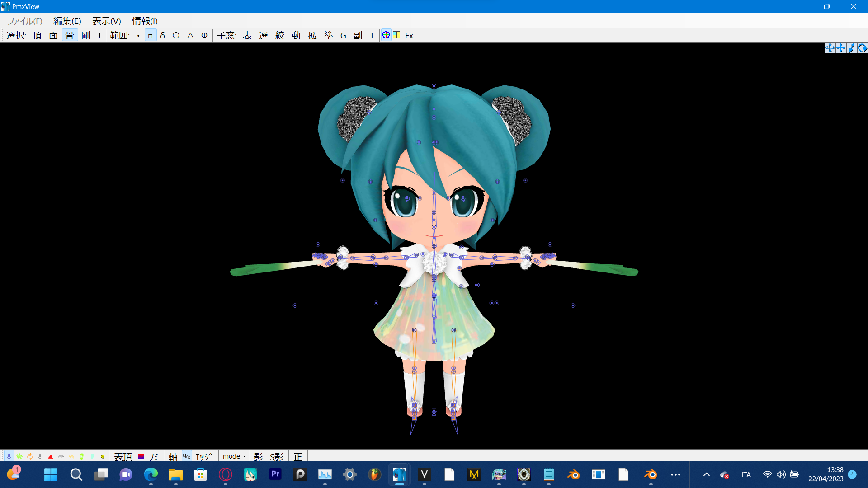This screenshot has height=488, width=868.
Task: Open the 動 sub-window
Action: (x=296, y=35)
